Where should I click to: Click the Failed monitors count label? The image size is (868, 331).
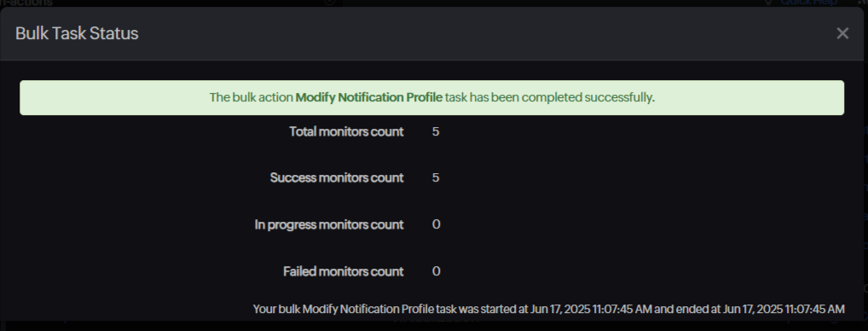[x=344, y=272]
